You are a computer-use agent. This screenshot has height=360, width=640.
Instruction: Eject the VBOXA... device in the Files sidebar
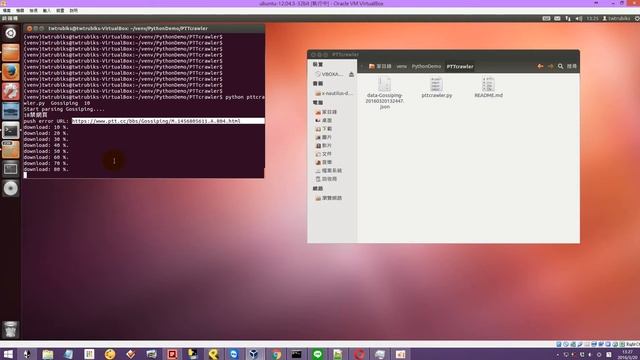pyautogui.click(x=351, y=74)
